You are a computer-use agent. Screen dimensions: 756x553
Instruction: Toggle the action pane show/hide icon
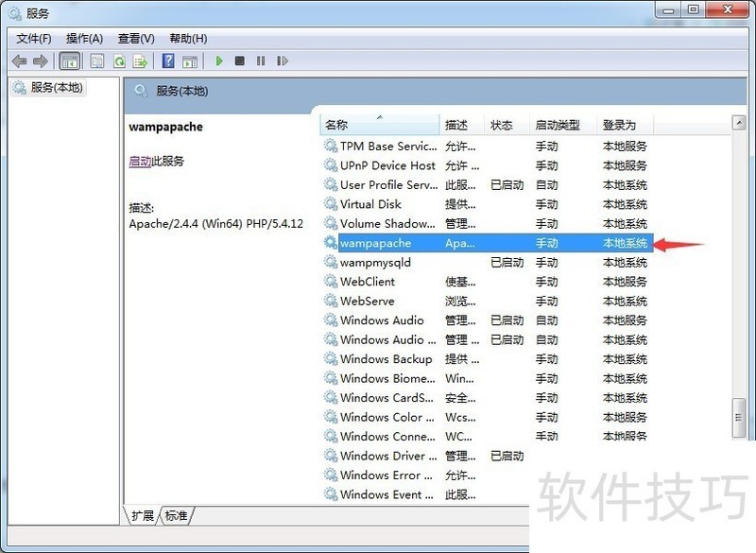(x=191, y=60)
